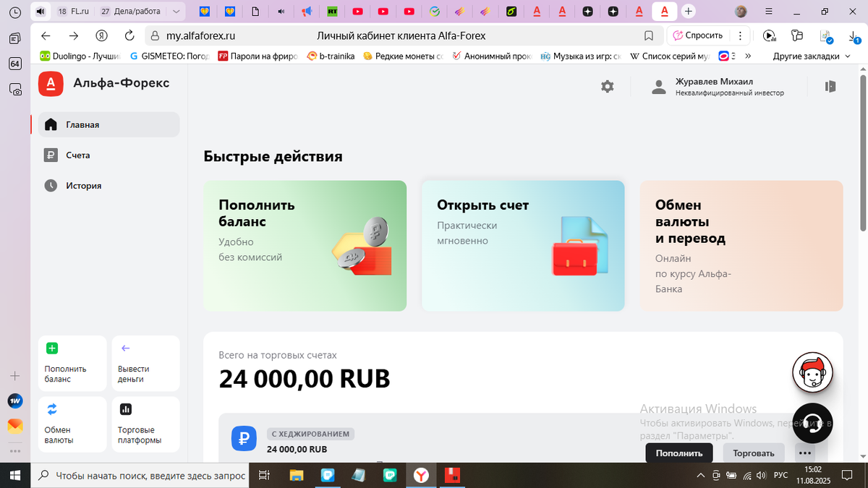Expand the tab groups dropdown arrow

pos(176,12)
